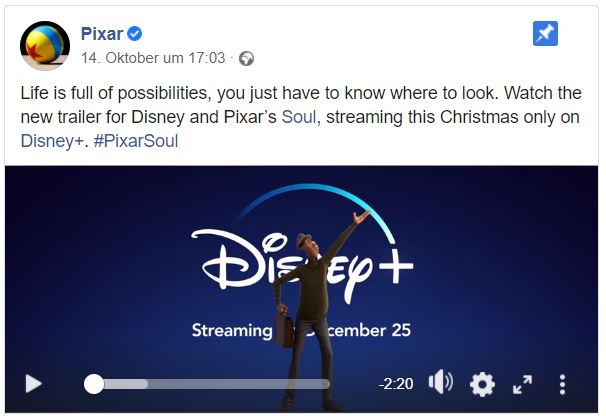The width and height of the screenshot is (606, 416).
Task: Click the video scrubber handle
Action: coord(93,383)
